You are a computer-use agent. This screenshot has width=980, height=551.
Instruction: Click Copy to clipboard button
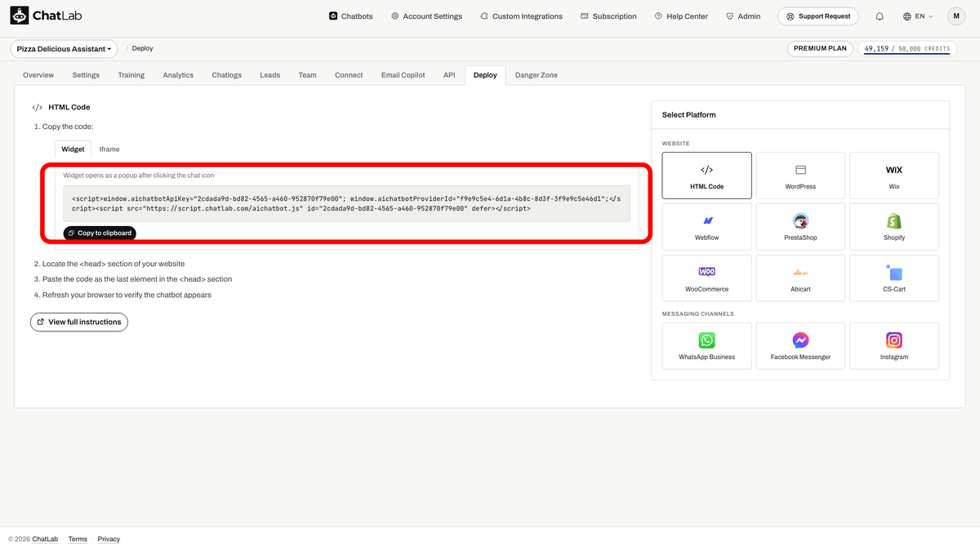100,233
